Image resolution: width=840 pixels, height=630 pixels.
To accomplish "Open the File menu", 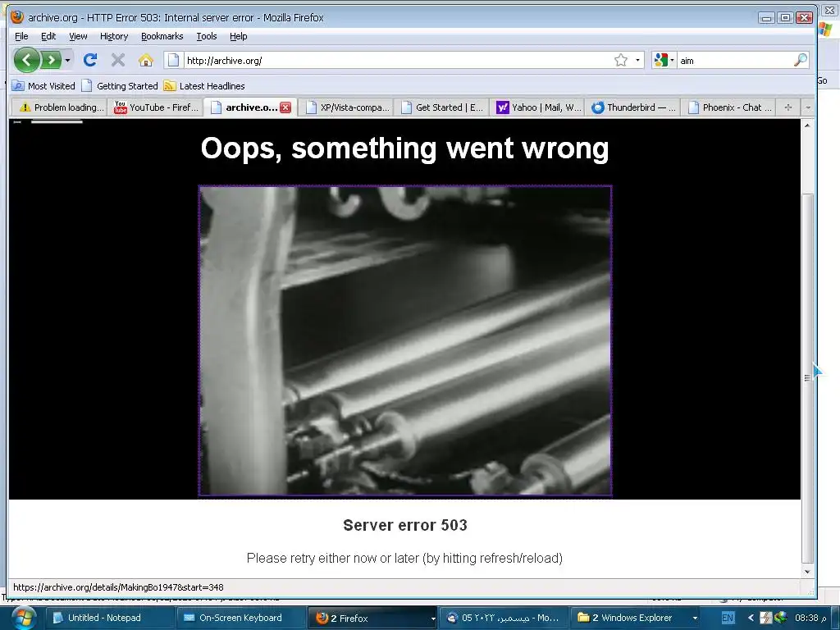I will tap(21, 36).
